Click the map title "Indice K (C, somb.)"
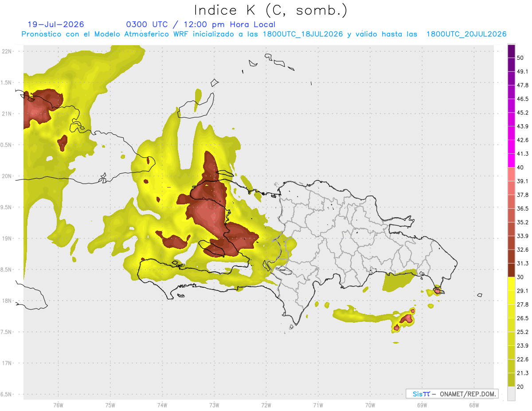Viewport: 532px width, 411px height. click(270, 10)
